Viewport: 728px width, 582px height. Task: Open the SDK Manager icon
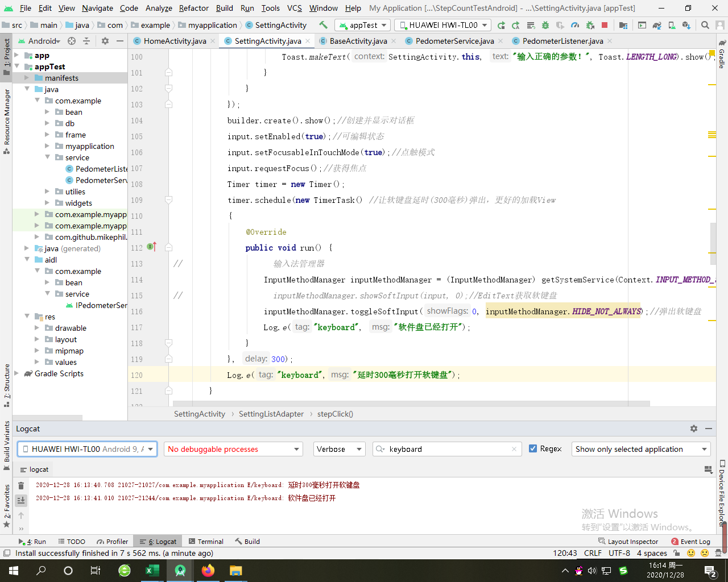(686, 25)
